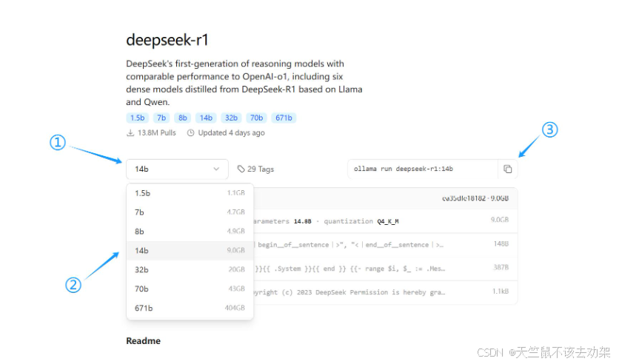Viewport: 619px width, 364px height.
Task: Click the tag icon beside 29 Tags
Action: (241, 169)
